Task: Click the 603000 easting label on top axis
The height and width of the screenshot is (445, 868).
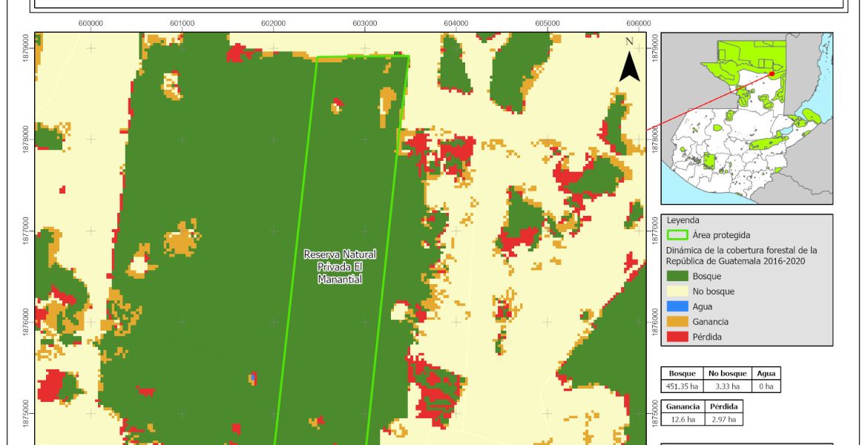Action: [x=364, y=24]
